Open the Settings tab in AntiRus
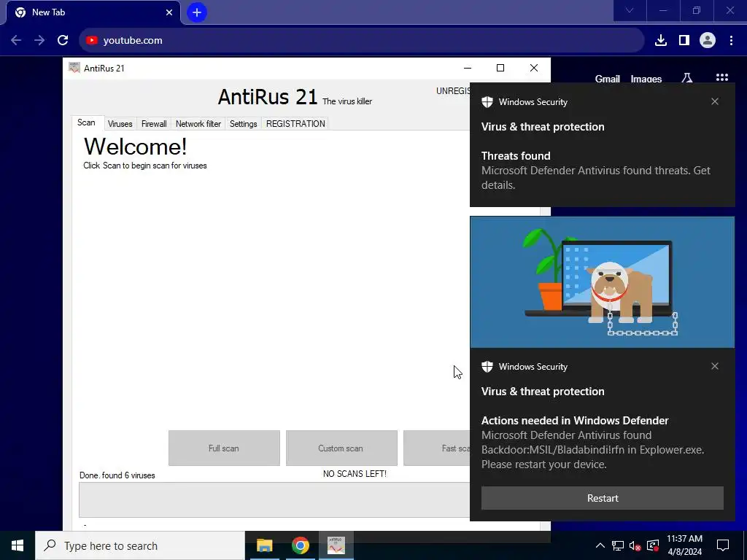 [244, 124]
